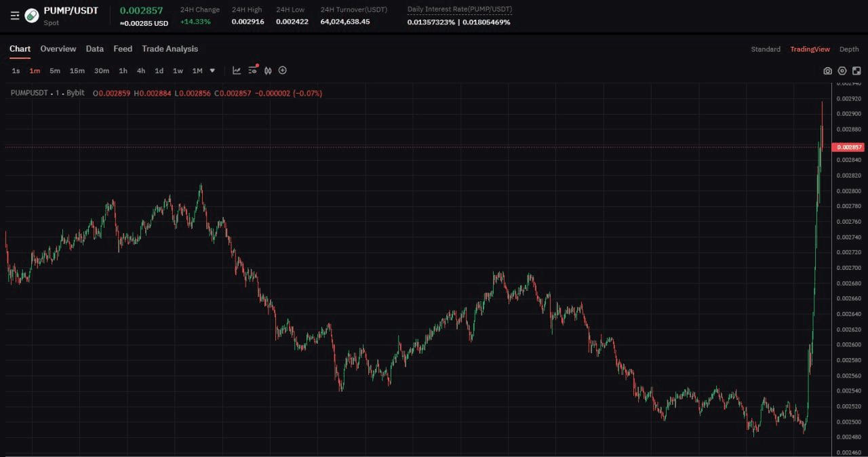Open the indicators icon with red dot
Screen dimensions: 868x457
coord(253,70)
